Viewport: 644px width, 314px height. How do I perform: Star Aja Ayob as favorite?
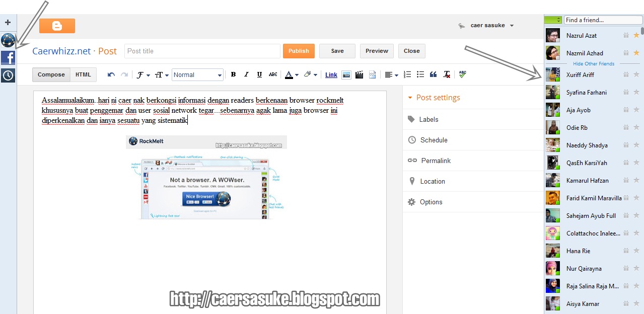coord(636,110)
